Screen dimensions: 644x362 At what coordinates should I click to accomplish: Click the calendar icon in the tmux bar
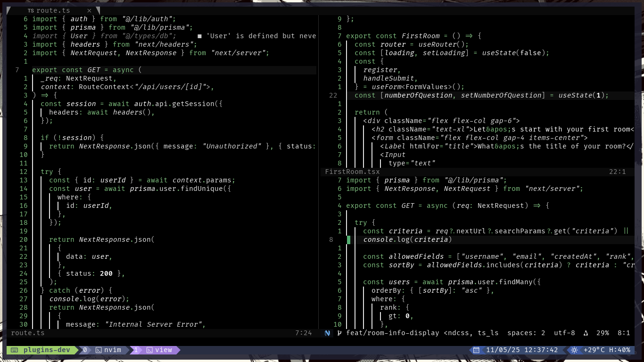click(476, 350)
